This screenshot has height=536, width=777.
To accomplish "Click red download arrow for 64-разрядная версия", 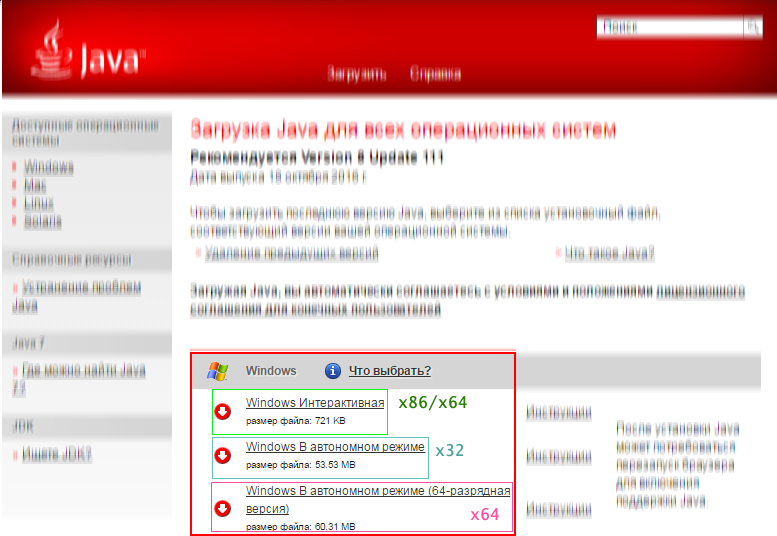I will pos(224,509).
